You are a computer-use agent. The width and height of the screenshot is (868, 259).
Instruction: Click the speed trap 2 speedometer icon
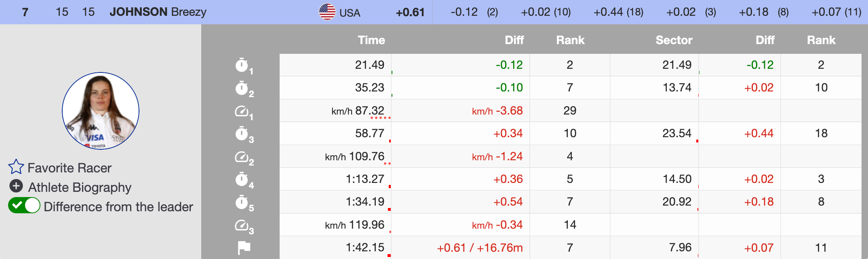coord(242,157)
